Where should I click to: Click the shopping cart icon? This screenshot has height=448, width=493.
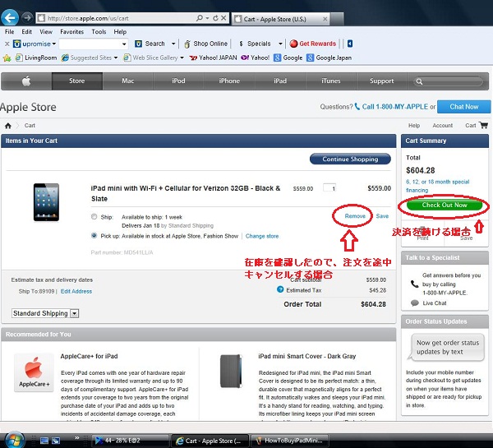click(x=483, y=125)
